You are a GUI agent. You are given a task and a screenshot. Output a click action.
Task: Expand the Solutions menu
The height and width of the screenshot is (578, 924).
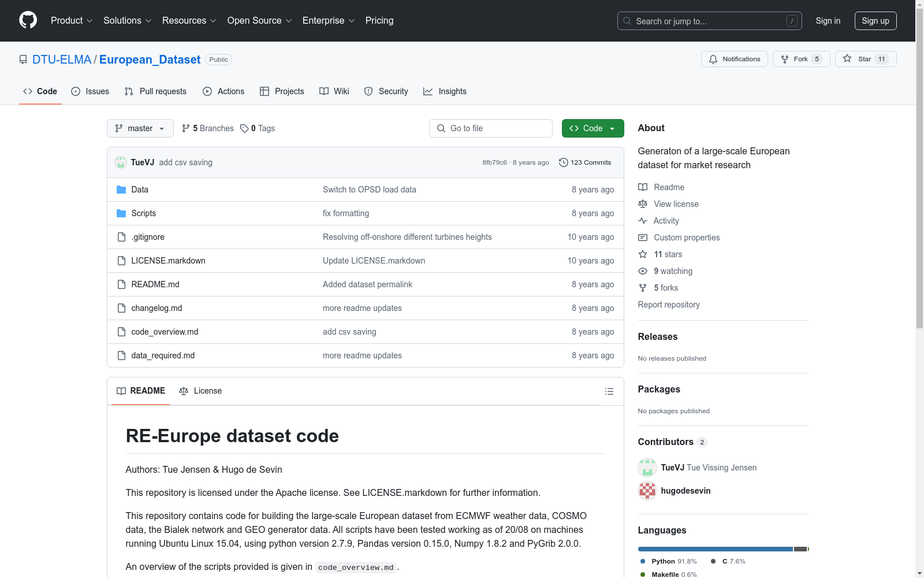coord(128,21)
